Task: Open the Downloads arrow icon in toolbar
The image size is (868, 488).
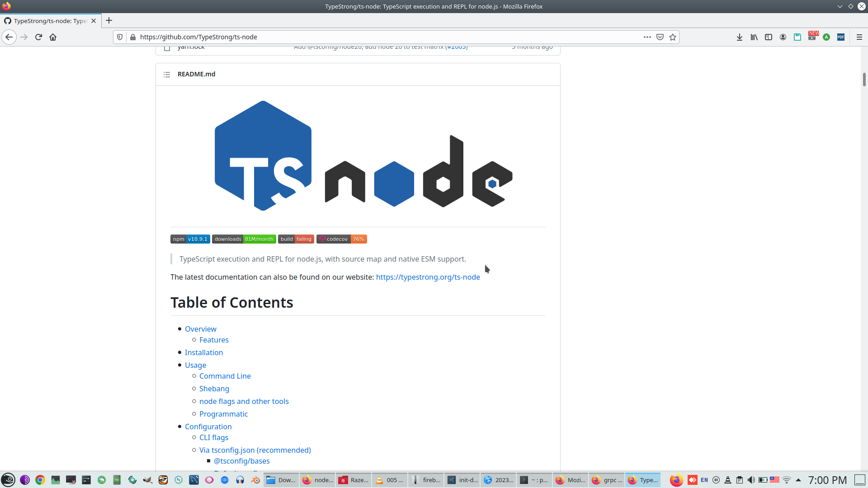Action: pyautogui.click(x=740, y=37)
